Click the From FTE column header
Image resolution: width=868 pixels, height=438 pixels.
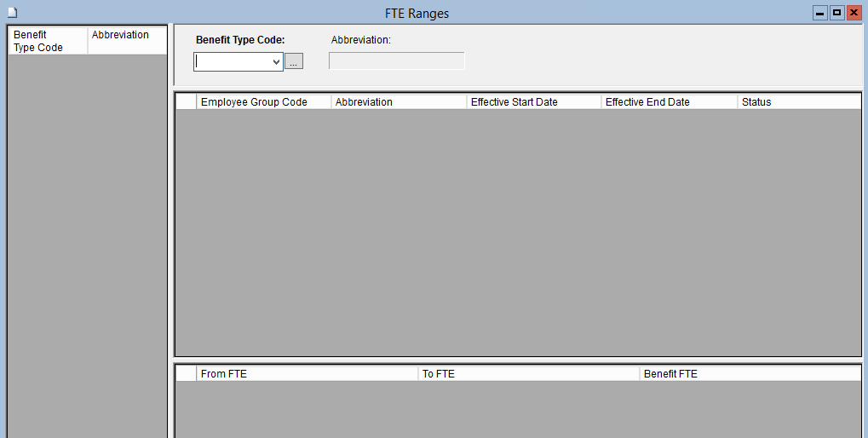click(307, 374)
